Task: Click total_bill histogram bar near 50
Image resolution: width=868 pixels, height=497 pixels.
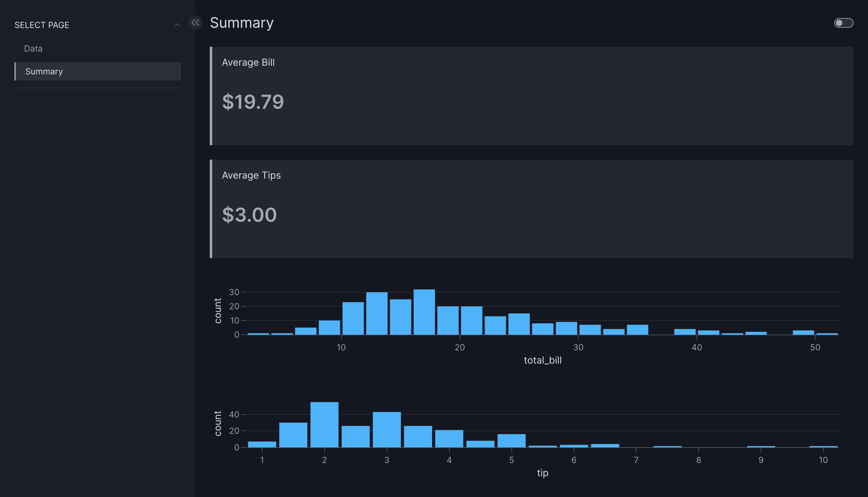Action: click(803, 333)
